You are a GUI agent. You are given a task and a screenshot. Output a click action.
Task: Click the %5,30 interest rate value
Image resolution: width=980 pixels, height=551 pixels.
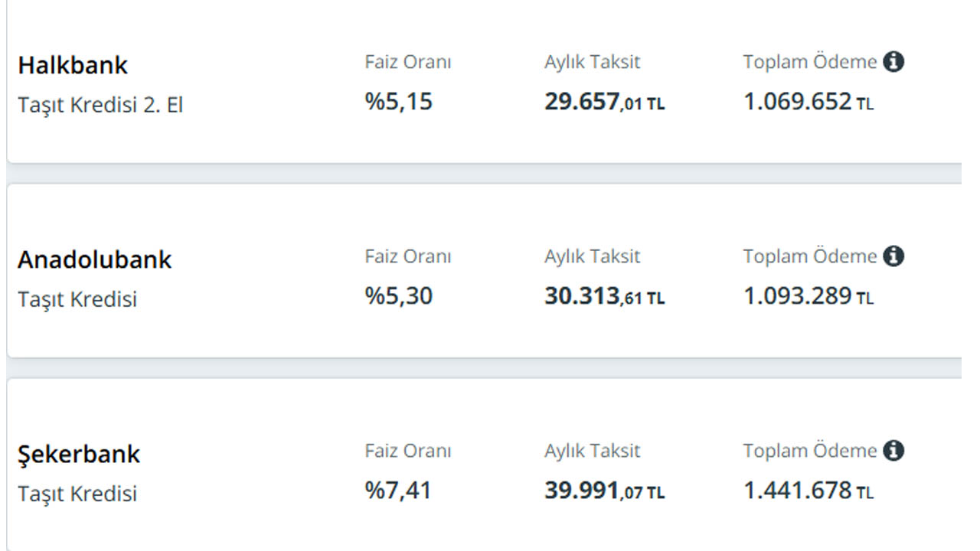pyautogui.click(x=399, y=295)
